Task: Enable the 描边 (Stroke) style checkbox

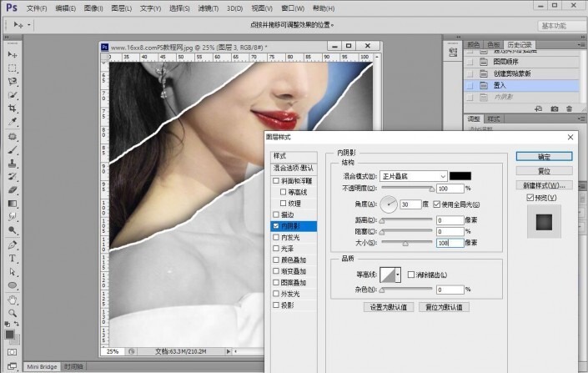Action: [277, 214]
